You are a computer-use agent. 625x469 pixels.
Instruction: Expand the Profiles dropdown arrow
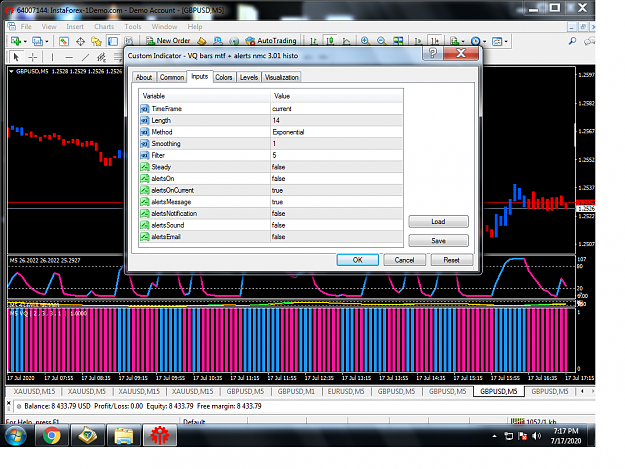click(46, 41)
